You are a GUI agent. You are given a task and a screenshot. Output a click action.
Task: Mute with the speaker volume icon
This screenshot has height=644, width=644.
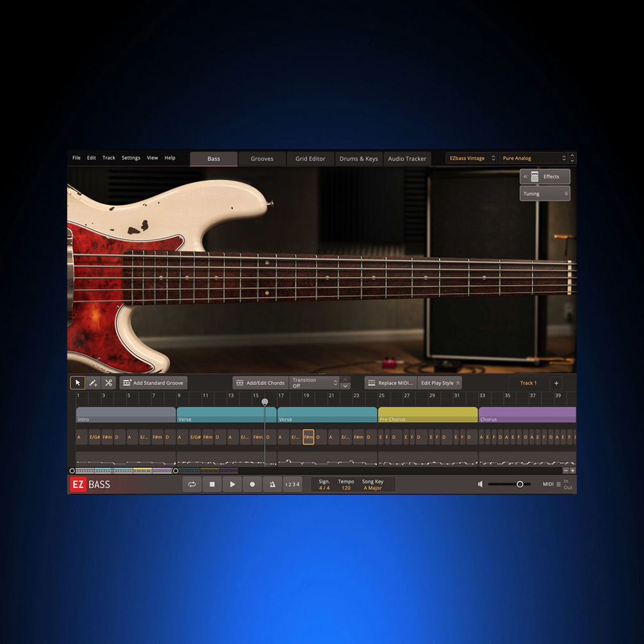click(x=480, y=484)
